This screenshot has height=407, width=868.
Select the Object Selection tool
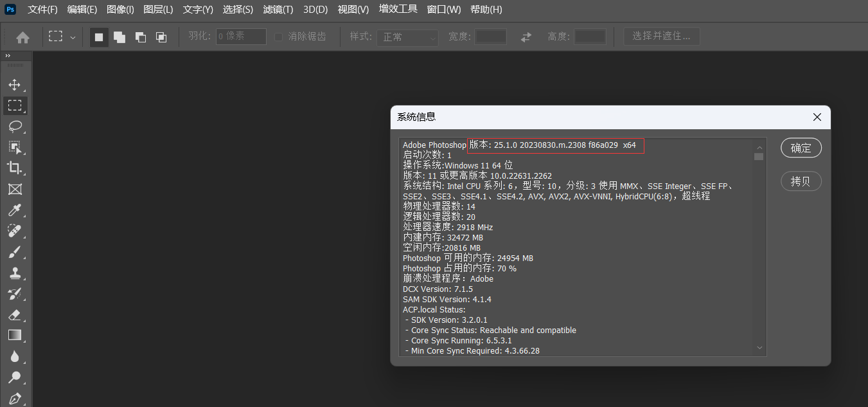[15, 147]
